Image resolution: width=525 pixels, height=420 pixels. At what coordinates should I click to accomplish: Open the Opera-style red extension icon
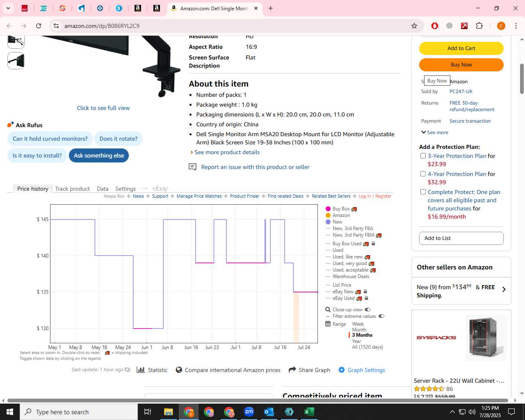(x=435, y=26)
